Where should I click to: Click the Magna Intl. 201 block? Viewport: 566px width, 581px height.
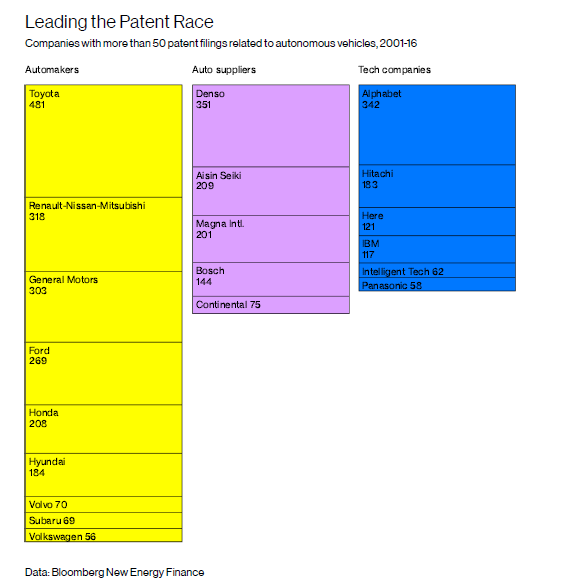pyautogui.click(x=271, y=239)
